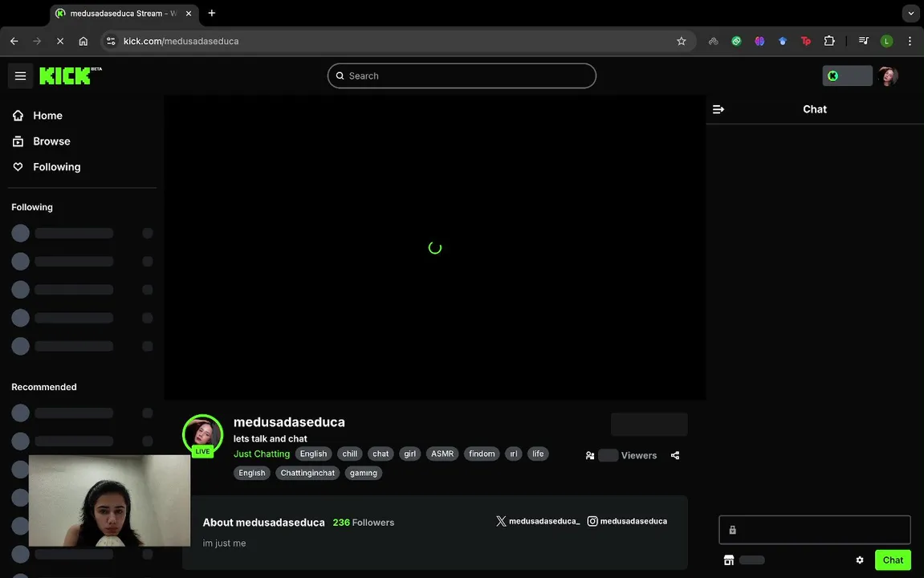Open the Chrome profile L icon

pos(886,41)
